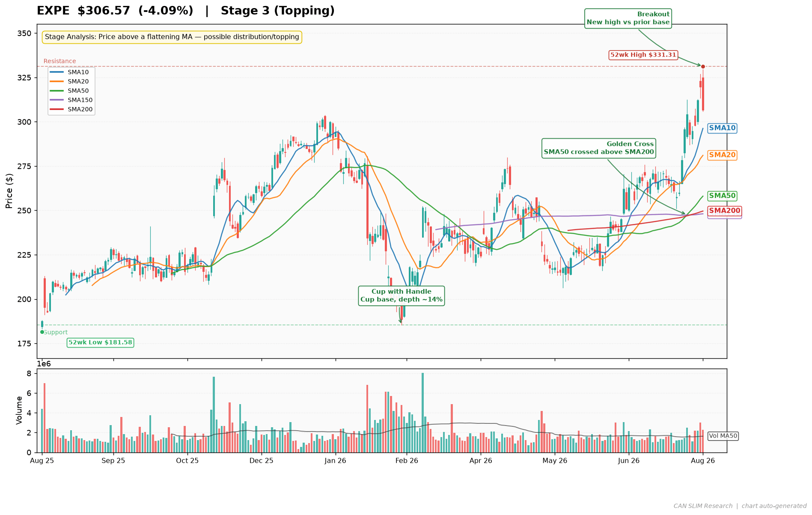Screen dimensions: 812x515
Task: Click the green SMA50 line-end tag
Action: click(x=723, y=196)
